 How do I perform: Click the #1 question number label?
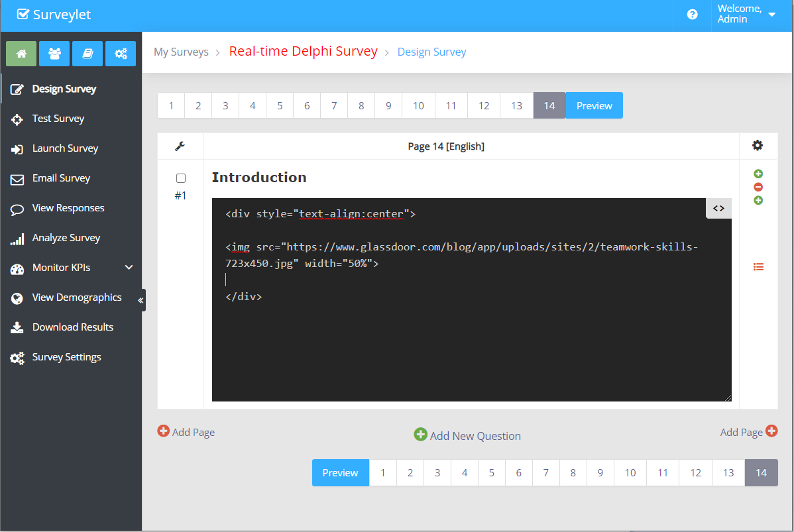(x=180, y=195)
